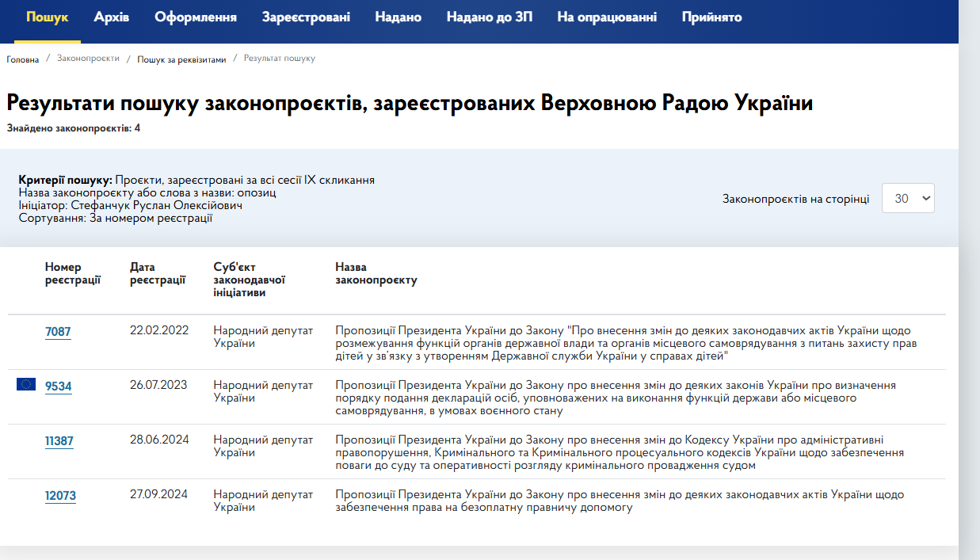Select the Прийнято tab
The height and width of the screenshot is (560, 980).
pos(712,17)
